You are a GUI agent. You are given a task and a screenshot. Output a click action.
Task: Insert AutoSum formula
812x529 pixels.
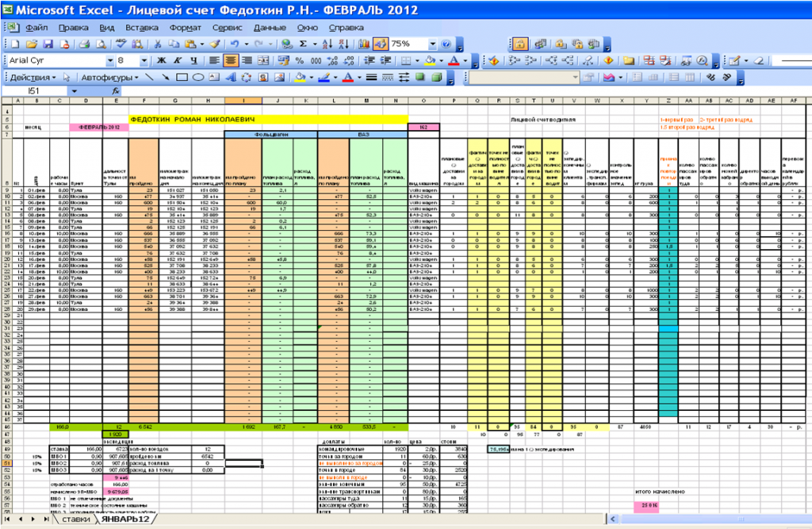click(x=303, y=44)
